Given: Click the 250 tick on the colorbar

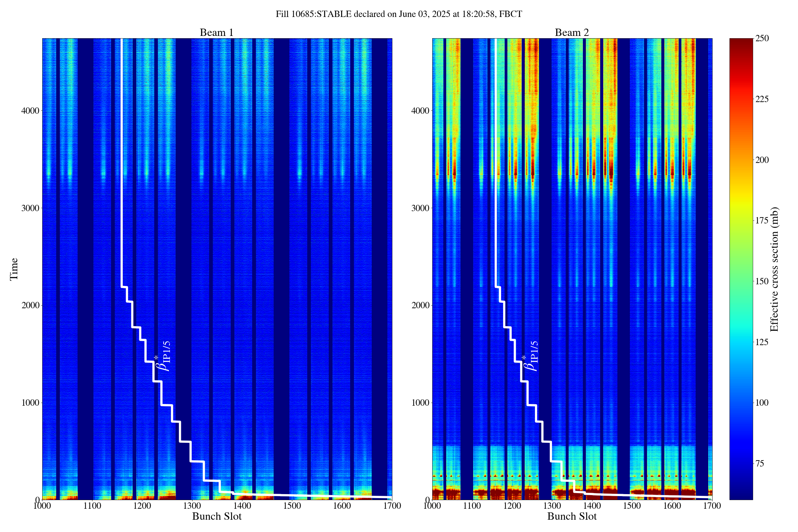Looking at the screenshot, I should click(762, 38).
